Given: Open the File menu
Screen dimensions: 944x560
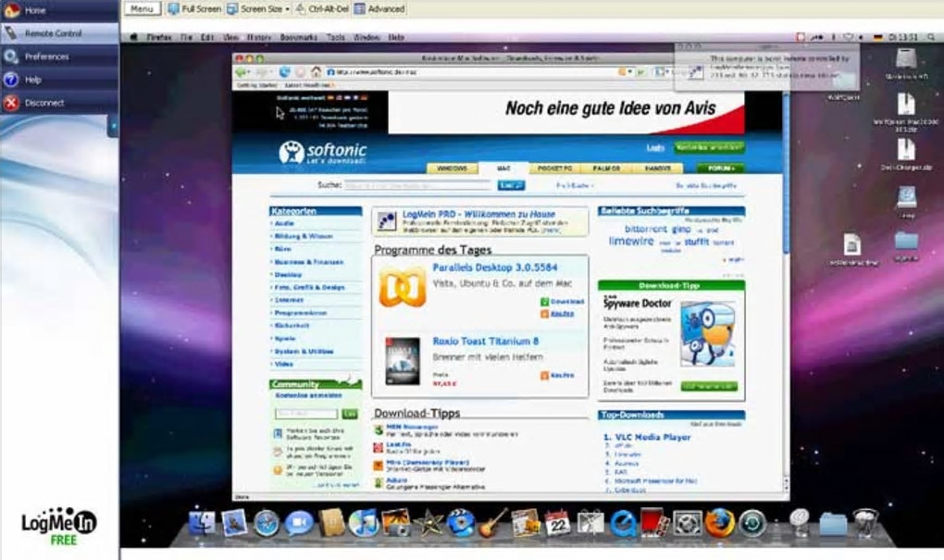Looking at the screenshot, I should pos(187,37).
